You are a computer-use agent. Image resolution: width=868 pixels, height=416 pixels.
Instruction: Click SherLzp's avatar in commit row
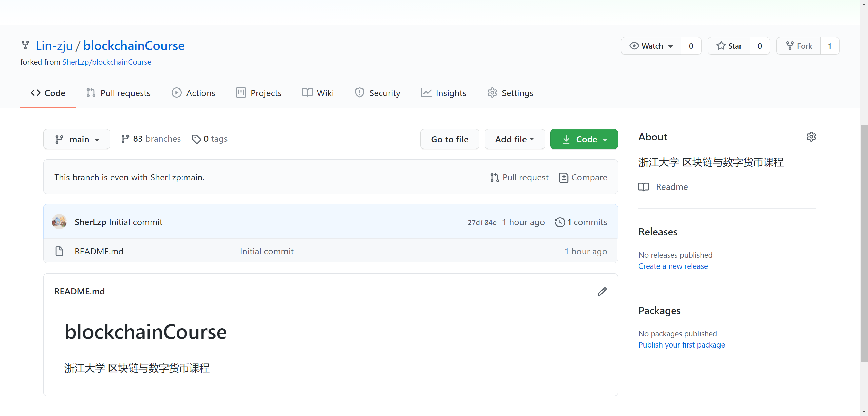(59, 222)
